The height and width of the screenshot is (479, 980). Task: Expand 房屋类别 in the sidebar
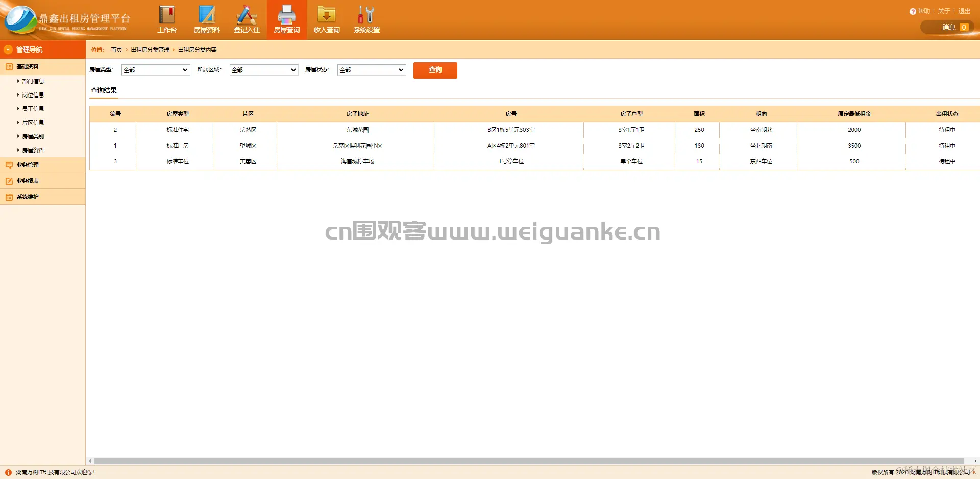pos(33,136)
